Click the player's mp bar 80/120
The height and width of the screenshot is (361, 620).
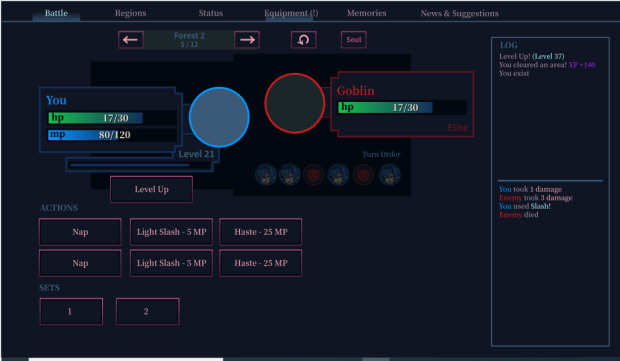(112, 135)
